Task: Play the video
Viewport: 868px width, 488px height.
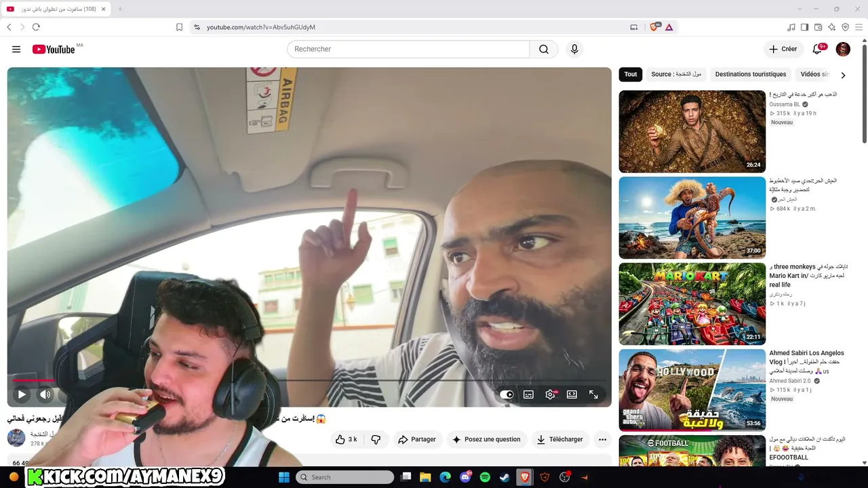Action: click(22, 394)
